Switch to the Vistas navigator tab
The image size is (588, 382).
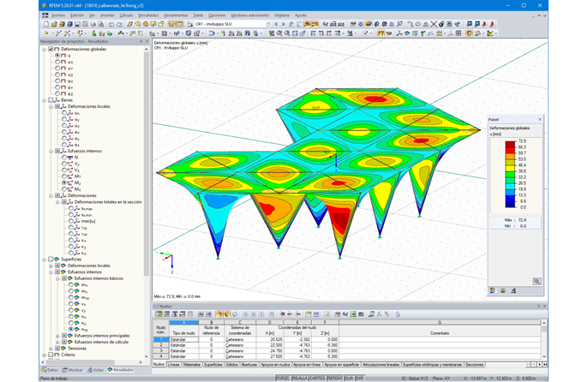tap(95, 370)
